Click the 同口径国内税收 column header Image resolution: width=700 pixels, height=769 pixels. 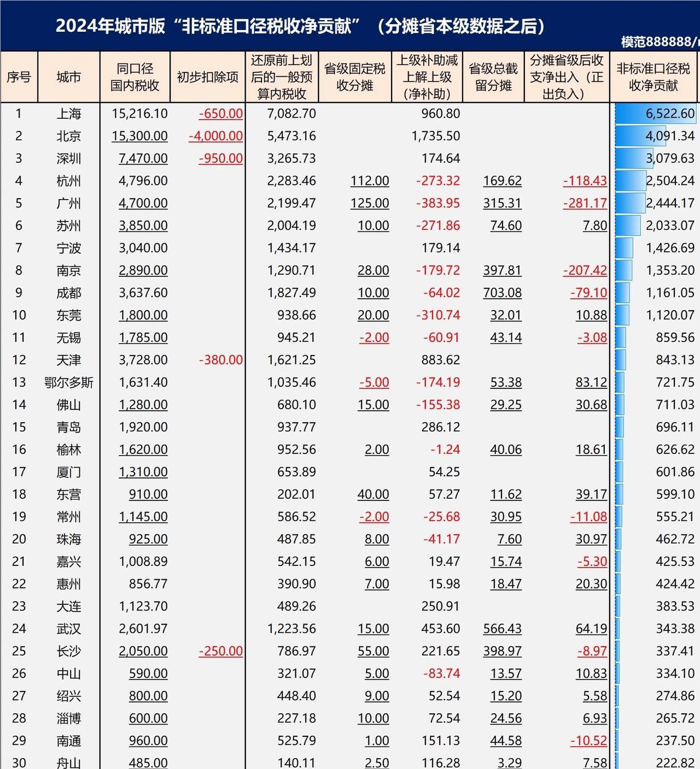pyautogui.click(x=135, y=77)
